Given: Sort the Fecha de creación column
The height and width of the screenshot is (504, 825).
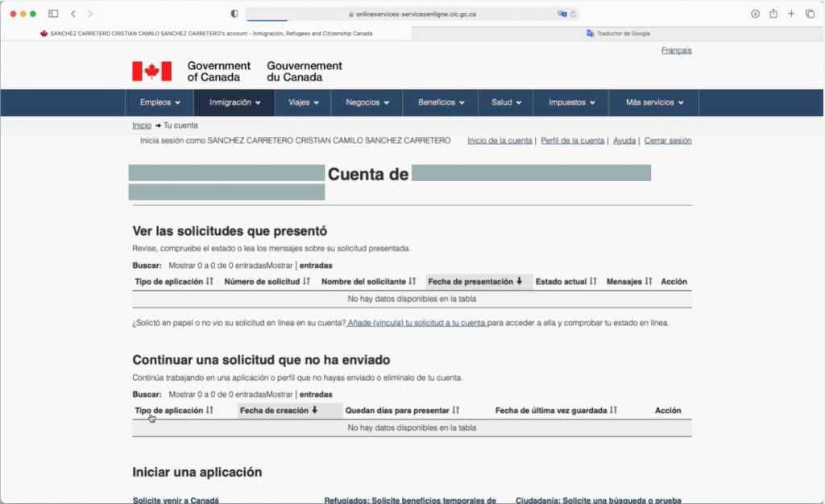Looking at the screenshot, I should (279, 411).
